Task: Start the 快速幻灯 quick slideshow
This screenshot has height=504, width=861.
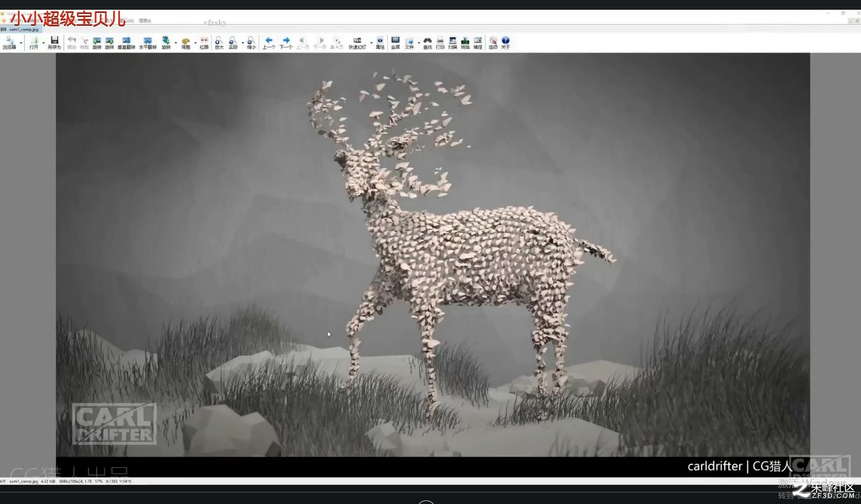Action: [357, 43]
